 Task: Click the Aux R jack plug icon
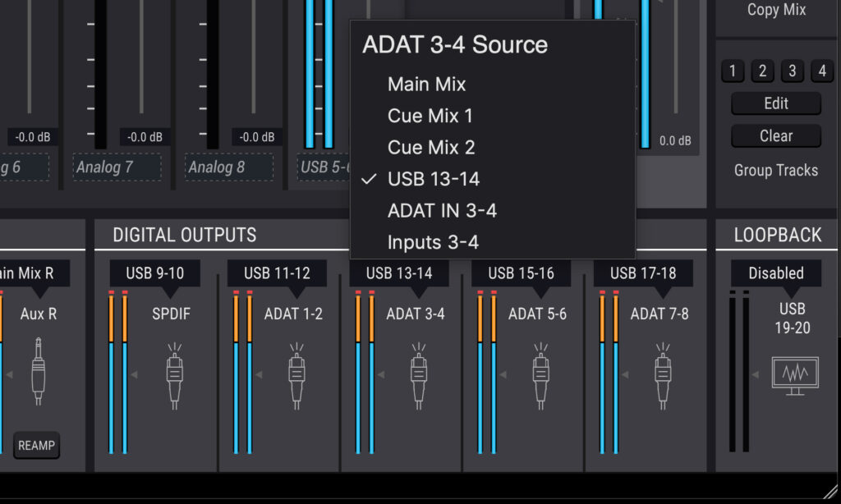38,371
